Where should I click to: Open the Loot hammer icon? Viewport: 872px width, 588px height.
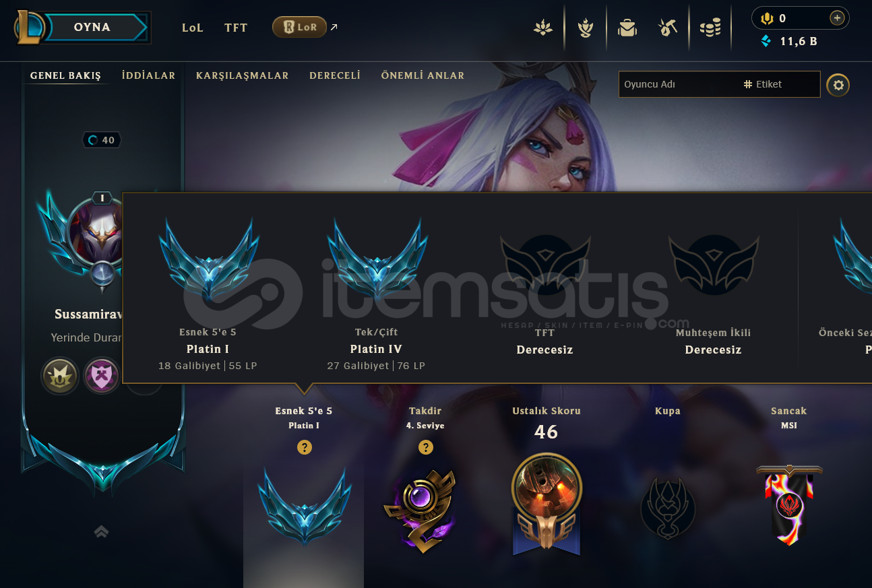(668, 28)
